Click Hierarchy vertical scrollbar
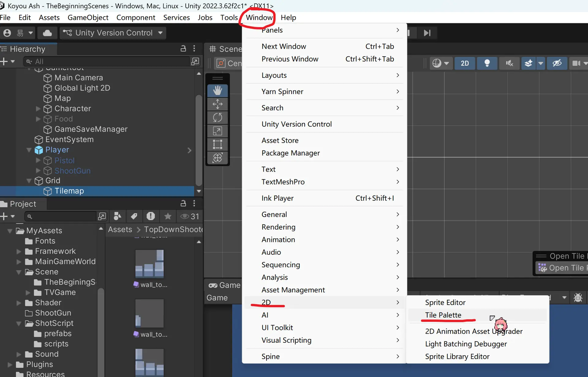 pos(199,140)
